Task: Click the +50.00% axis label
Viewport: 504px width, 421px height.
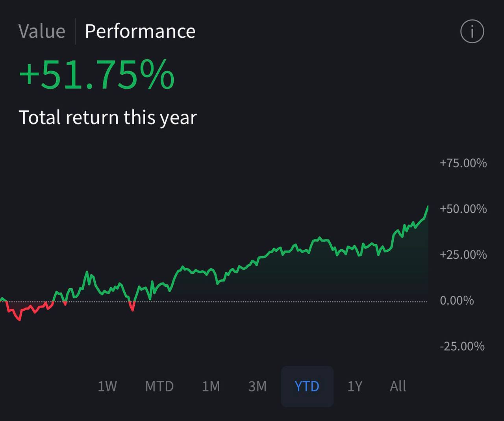Action: (463, 209)
